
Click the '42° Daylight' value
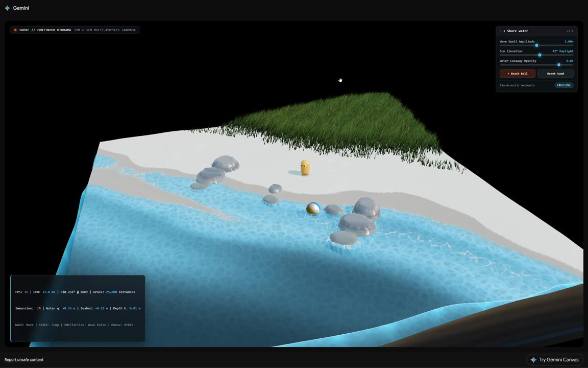(562, 52)
